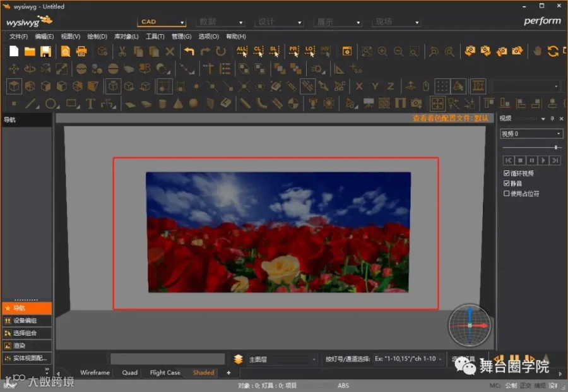Click the New Document icon
This screenshot has height=392, width=568.
pos(14,52)
